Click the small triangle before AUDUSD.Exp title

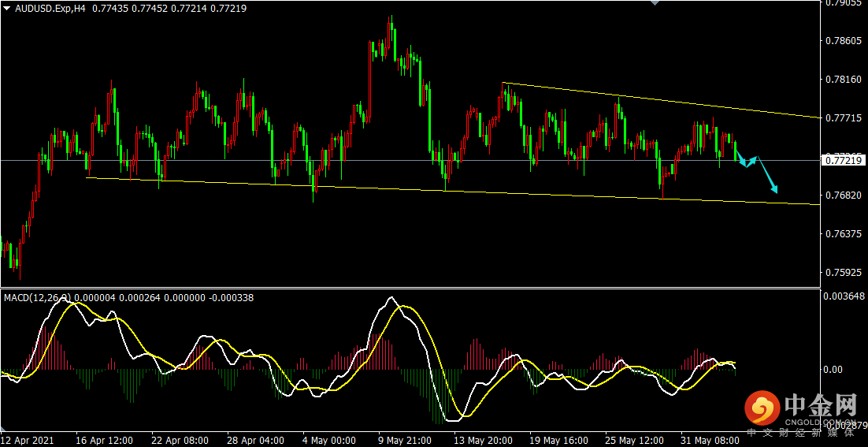pyautogui.click(x=6, y=7)
